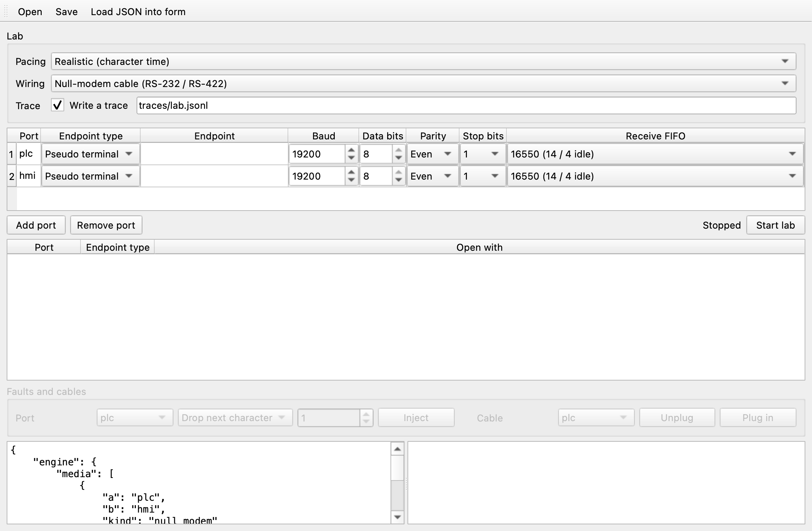
Task: Click the Add port button
Action: 36,225
